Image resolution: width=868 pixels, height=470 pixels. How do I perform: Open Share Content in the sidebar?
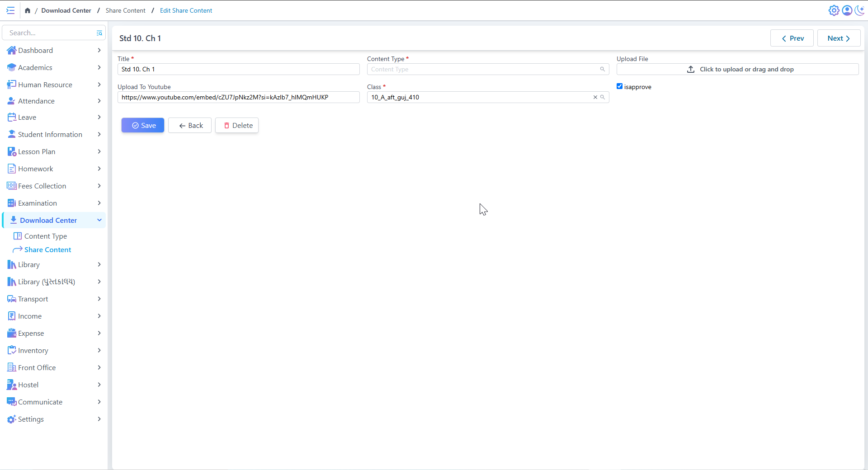coord(47,249)
